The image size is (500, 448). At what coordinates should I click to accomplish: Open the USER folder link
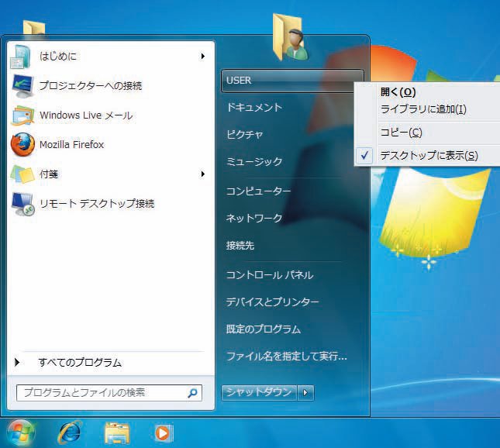[292, 81]
